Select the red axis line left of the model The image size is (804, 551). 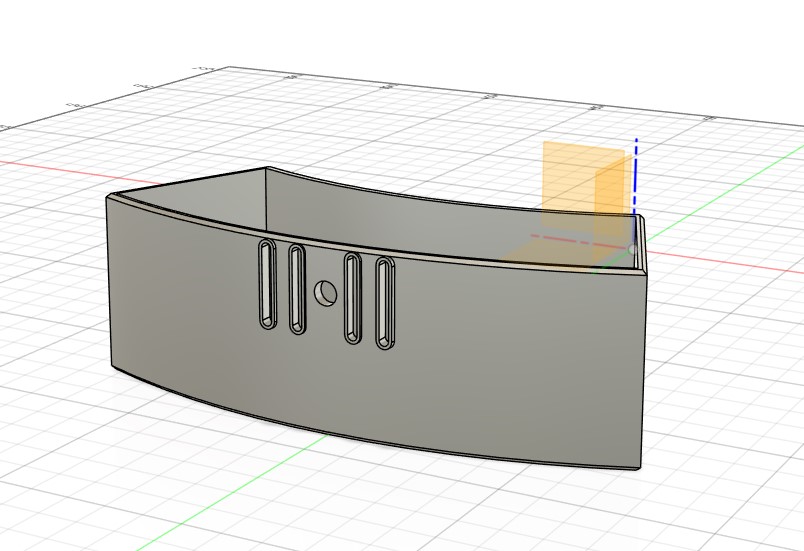[x=77, y=171]
